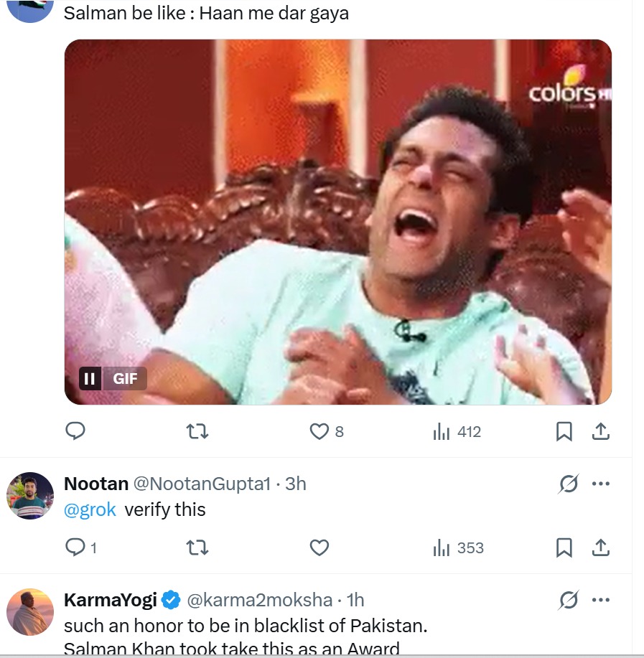Image resolution: width=644 pixels, height=658 pixels.
Task: Open Nootan's profile picture
Action: (30, 496)
